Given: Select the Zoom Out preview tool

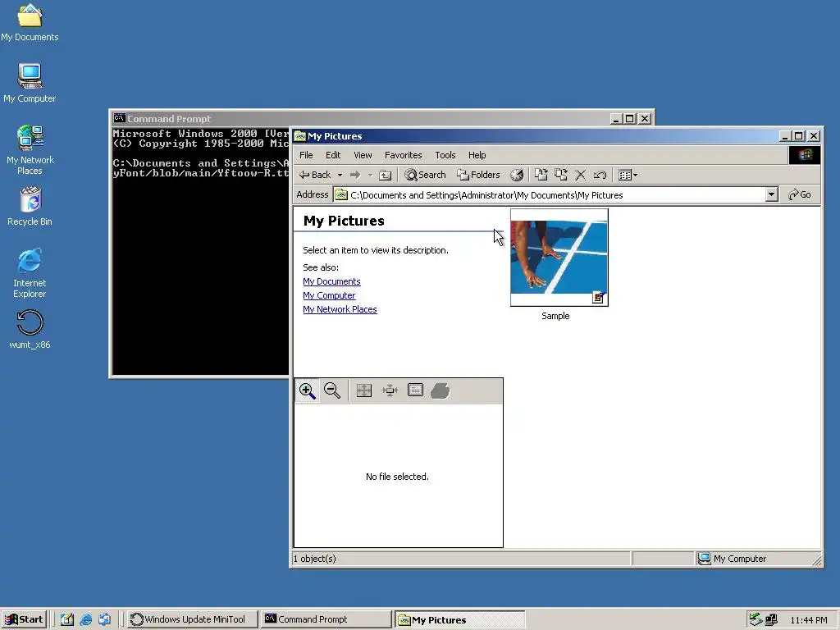Looking at the screenshot, I should coord(332,390).
